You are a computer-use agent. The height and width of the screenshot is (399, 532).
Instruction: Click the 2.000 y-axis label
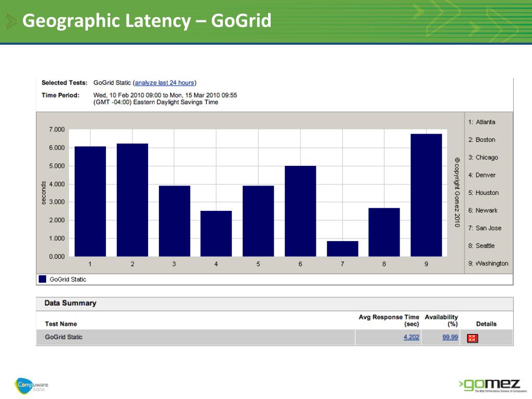pyautogui.click(x=57, y=220)
